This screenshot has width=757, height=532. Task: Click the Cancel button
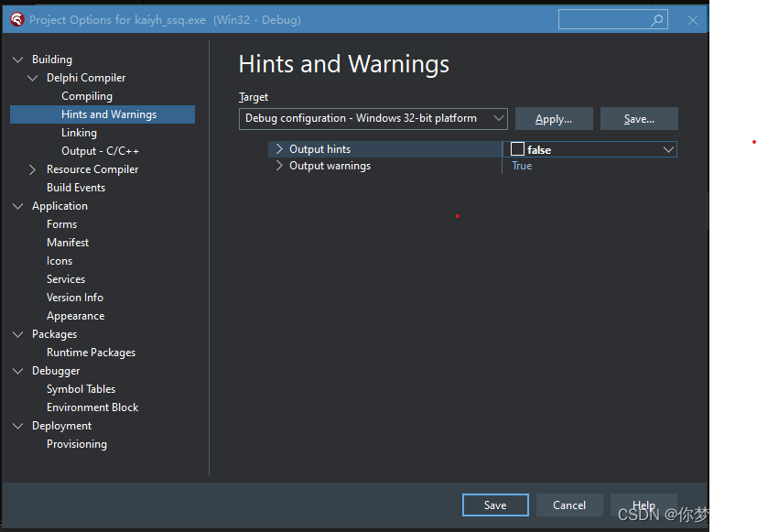click(x=569, y=505)
